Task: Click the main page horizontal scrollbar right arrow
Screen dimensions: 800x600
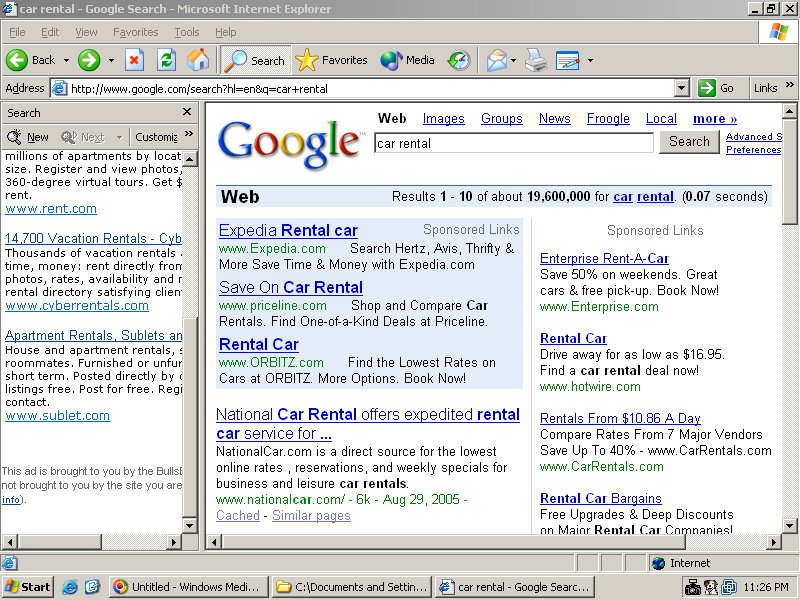Action: click(x=774, y=542)
